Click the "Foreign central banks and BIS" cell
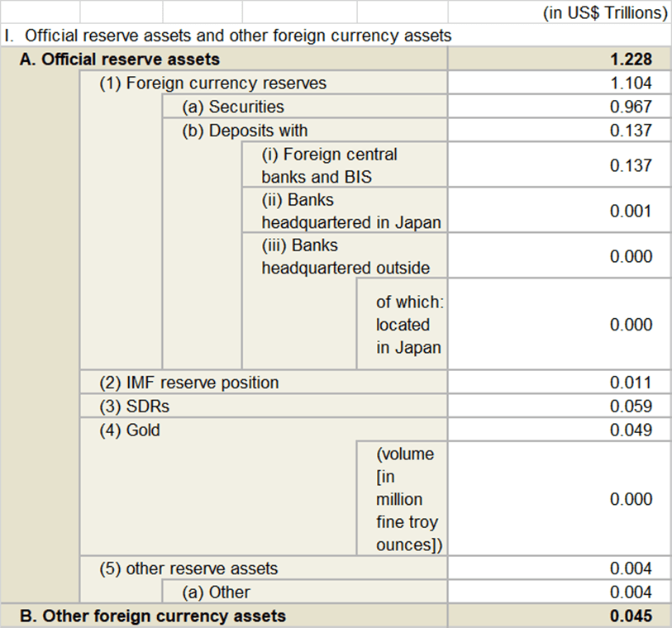This screenshot has width=672, height=628. click(329, 165)
